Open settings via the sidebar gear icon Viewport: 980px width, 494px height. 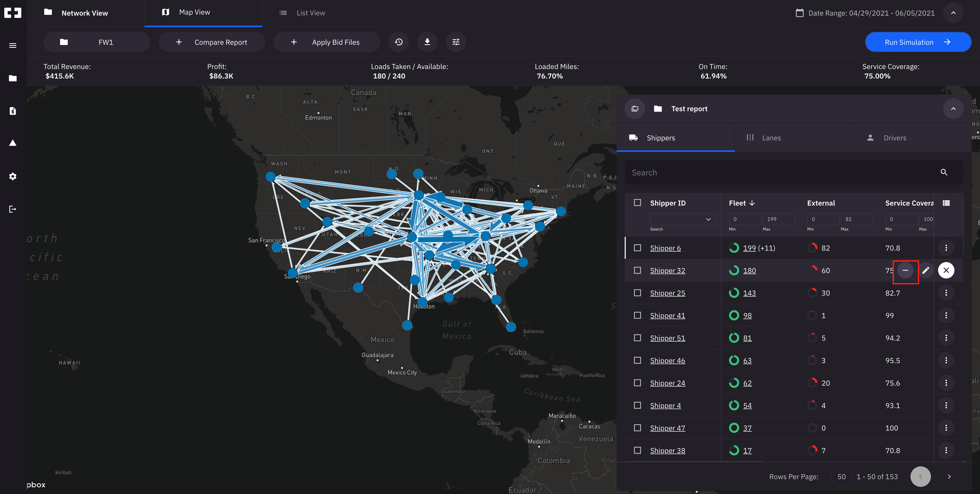(x=13, y=176)
